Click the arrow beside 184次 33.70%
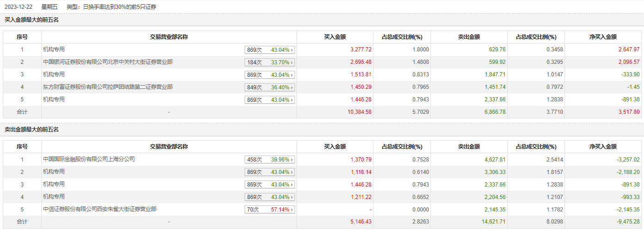 pos(292,62)
